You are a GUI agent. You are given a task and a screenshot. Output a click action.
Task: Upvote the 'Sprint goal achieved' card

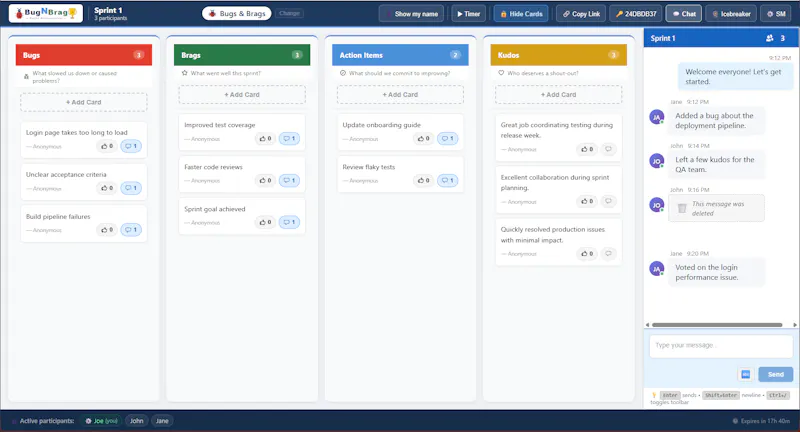[265, 222]
